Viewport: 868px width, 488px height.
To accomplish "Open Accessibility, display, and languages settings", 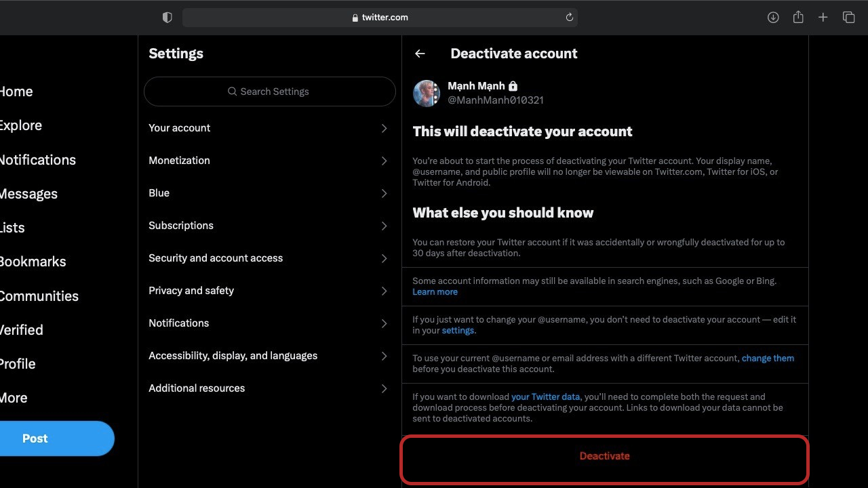I will [x=270, y=356].
